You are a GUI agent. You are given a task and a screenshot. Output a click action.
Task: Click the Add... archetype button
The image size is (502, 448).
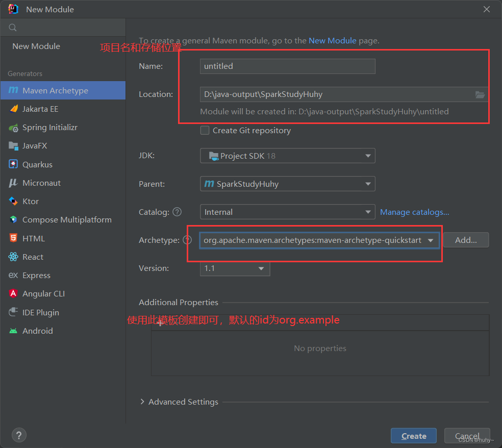[x=466, y=240]
